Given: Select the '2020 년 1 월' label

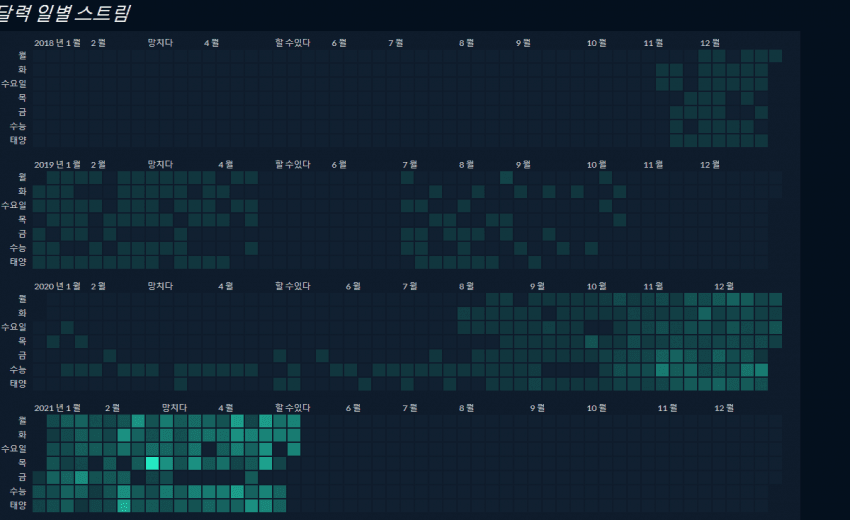Looking at the screenshot, I should pos(57,286).
